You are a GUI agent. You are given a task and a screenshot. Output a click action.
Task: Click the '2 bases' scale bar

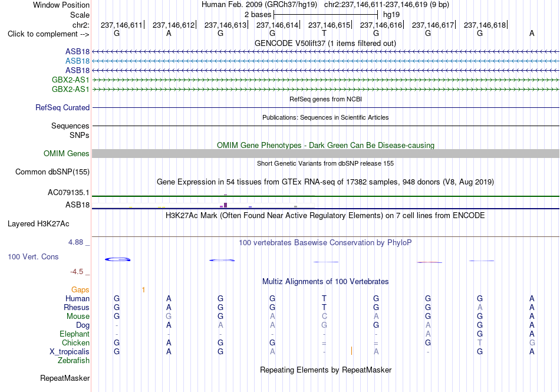tap(325, 15)
